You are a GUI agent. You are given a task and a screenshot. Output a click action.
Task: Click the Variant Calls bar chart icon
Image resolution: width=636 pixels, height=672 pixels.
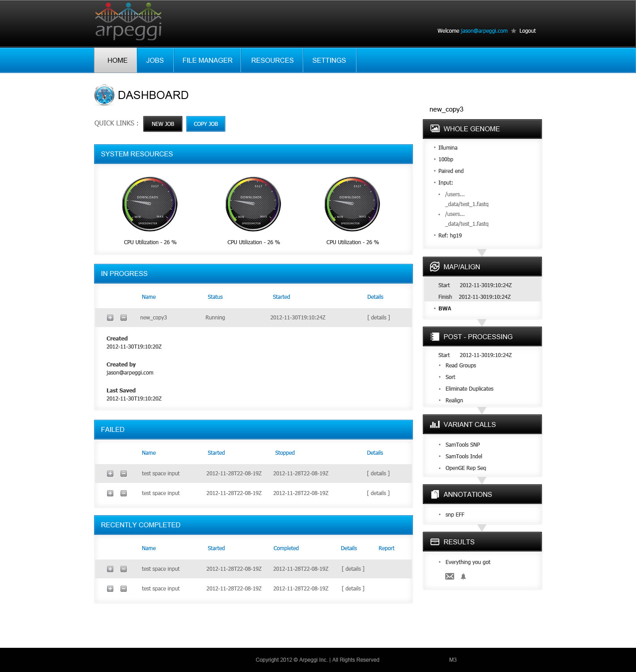[x=434, y=424]
